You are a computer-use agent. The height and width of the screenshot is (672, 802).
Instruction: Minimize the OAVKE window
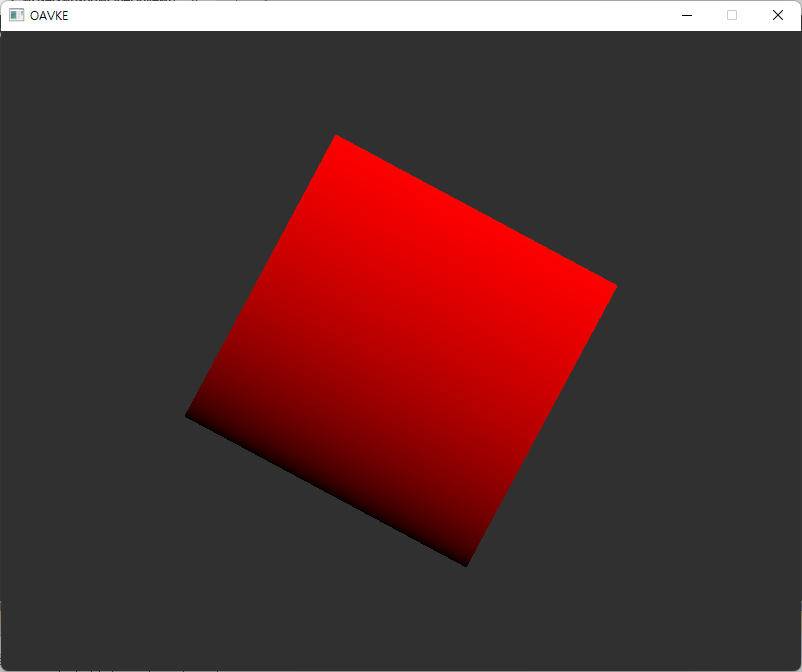[x=687, y=15]
